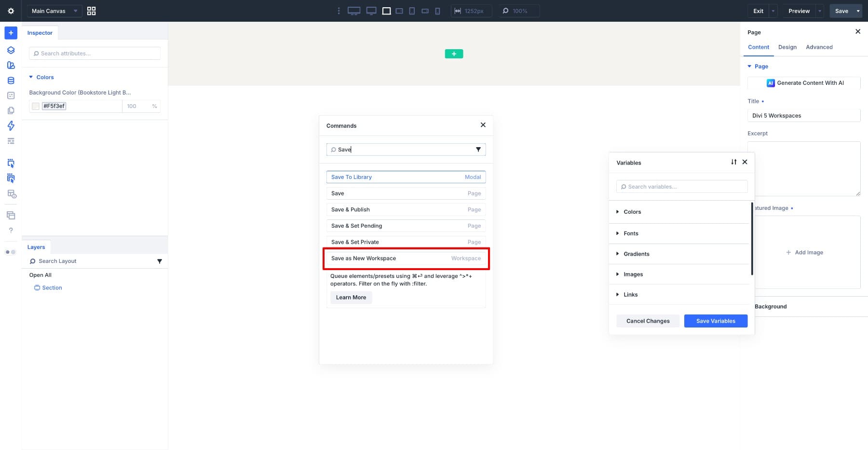Choose Save & Set Pending command
Viewport: 868px width, 450px height.
click(x=406, y=226)
